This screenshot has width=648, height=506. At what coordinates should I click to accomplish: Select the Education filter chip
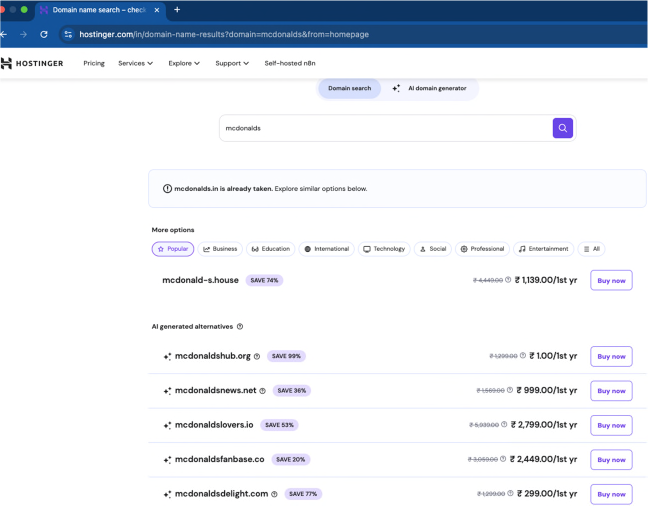point(271,249)
